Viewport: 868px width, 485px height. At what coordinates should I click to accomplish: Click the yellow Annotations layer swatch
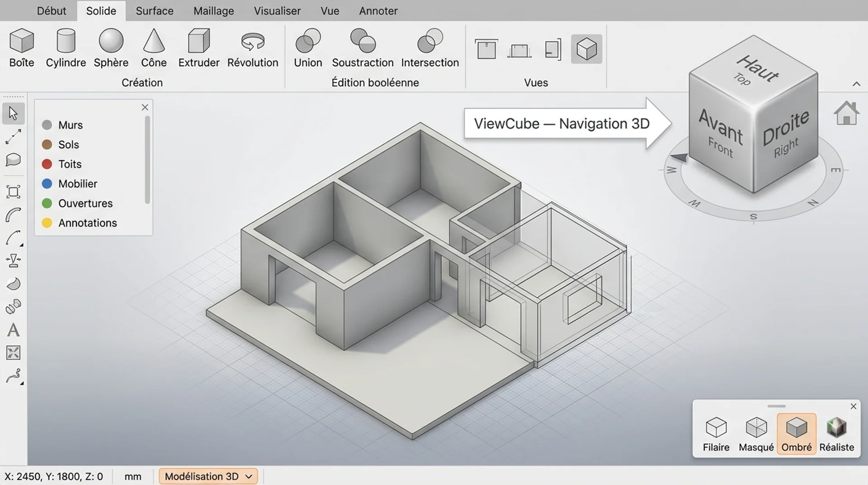[x=47, y=223]
